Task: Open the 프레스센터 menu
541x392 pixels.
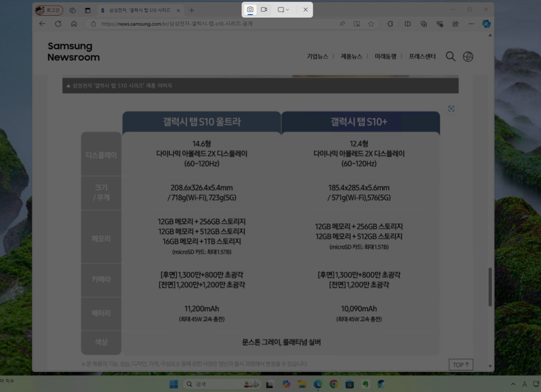Action: (422, 56)
